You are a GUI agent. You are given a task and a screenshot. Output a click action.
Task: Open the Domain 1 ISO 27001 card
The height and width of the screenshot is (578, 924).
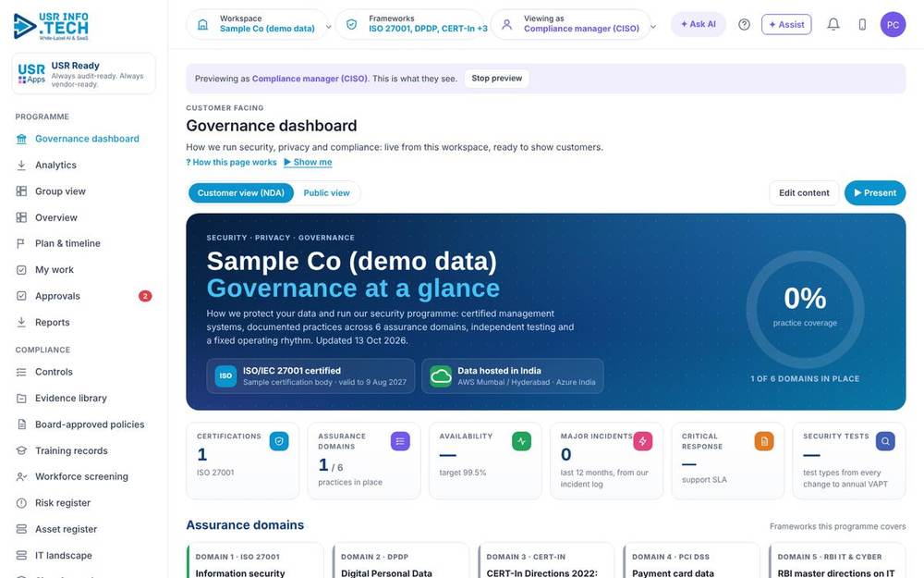tap(256, 561)
